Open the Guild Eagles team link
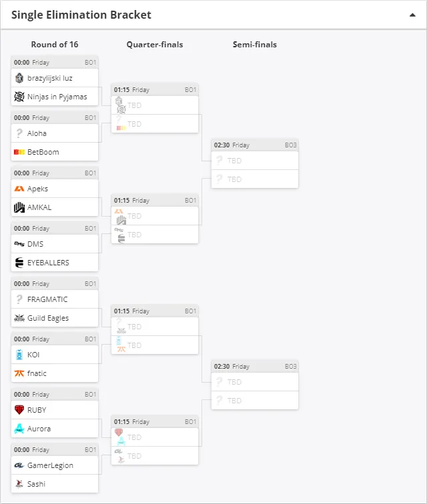Viewport: 427px width, 504px height. (48, 318)
